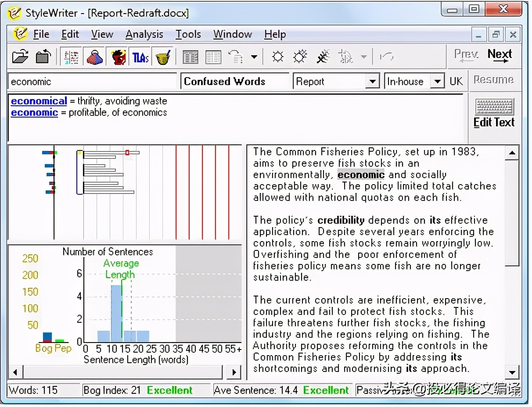This screenshot has width=532, height=407.
Task: Click the Next button
Action: [500, 55]
